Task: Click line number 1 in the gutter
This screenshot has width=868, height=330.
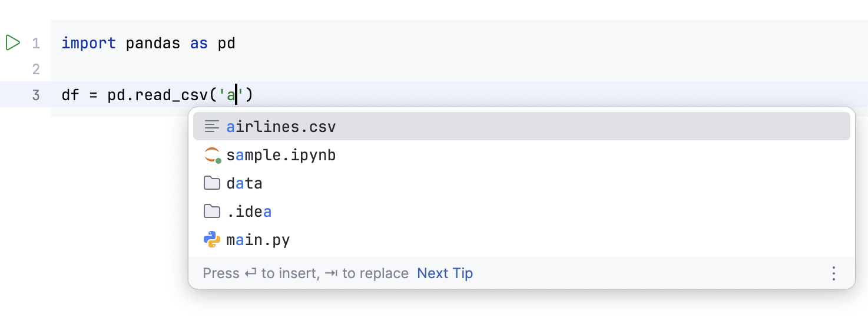Action: point(36,44)
